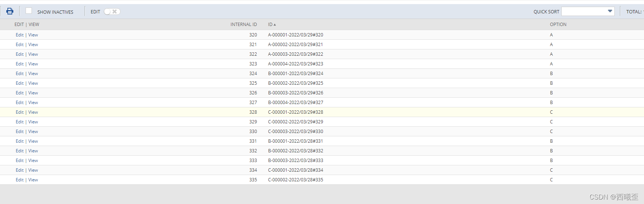Select ID text C-000002-2022/03/28#335

tap(295, 180)
